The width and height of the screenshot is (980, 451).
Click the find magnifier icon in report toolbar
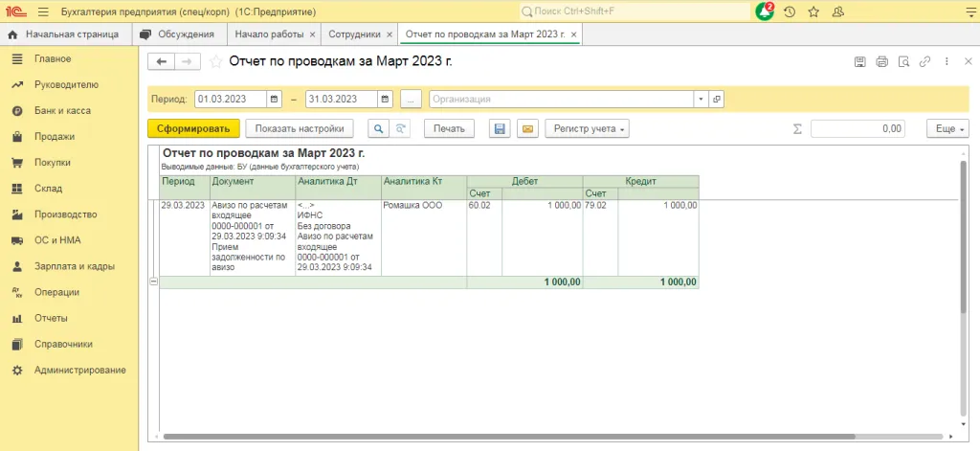(378, 128)
